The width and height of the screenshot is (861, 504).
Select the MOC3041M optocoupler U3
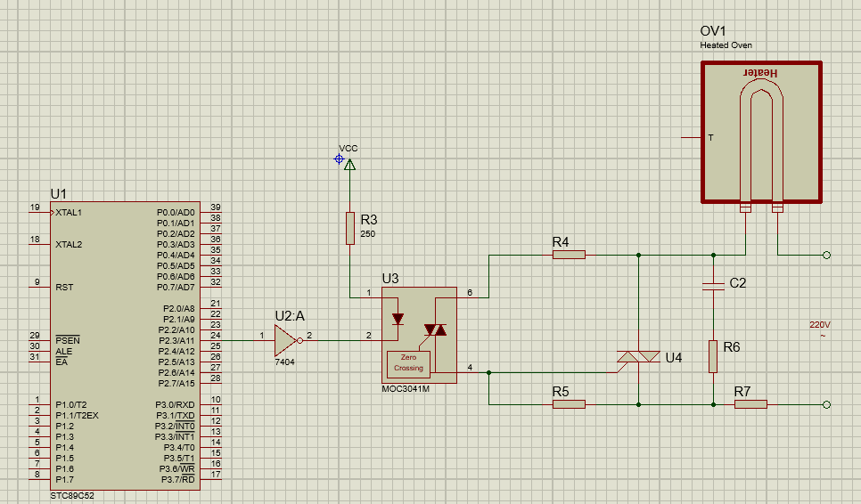pos(419,335)
